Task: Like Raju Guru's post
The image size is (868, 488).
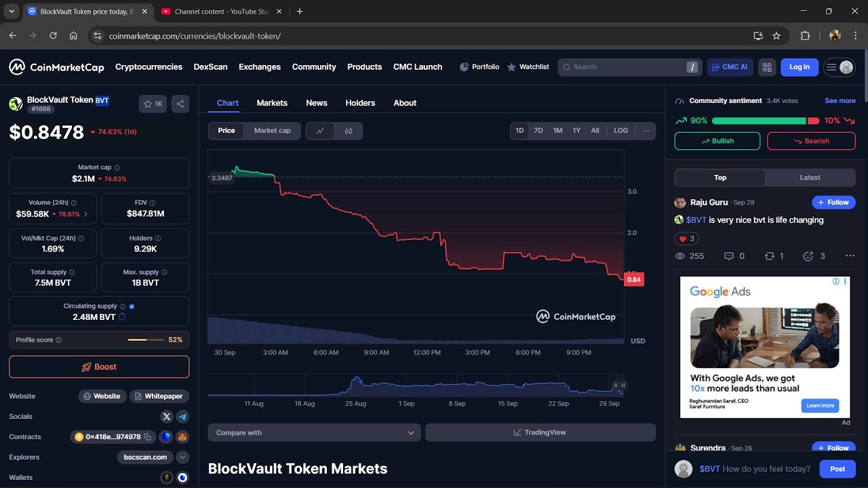Action: [x=686, y=239]
